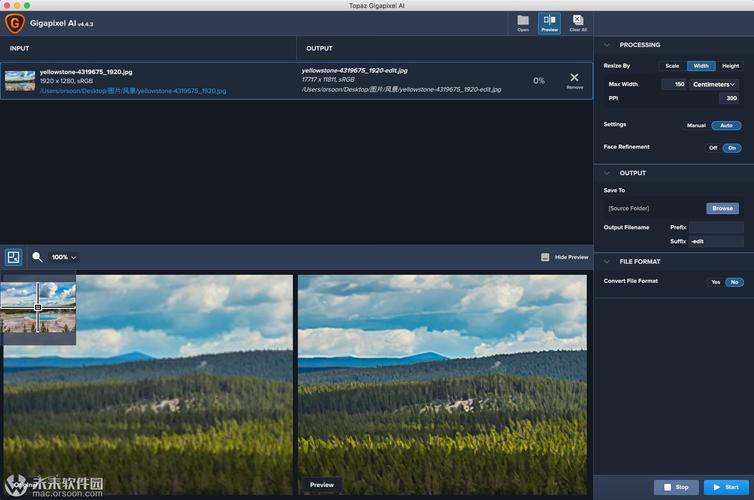Viewport: 754px width, 500px height.
Task: Click yellowstone-4319675_1920.jpg input file name
Action: 86,72
